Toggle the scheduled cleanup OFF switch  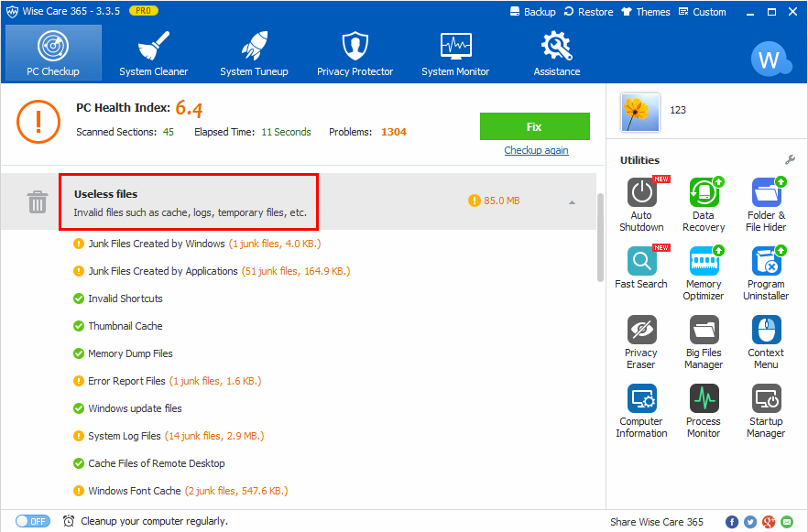point(32,521)
